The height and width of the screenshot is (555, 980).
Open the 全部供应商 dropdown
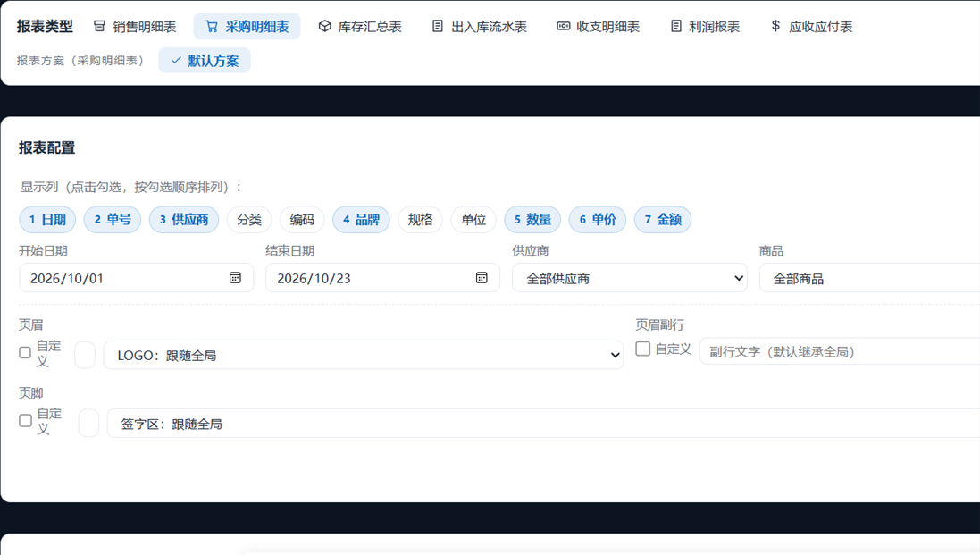(x=630, y=278)
